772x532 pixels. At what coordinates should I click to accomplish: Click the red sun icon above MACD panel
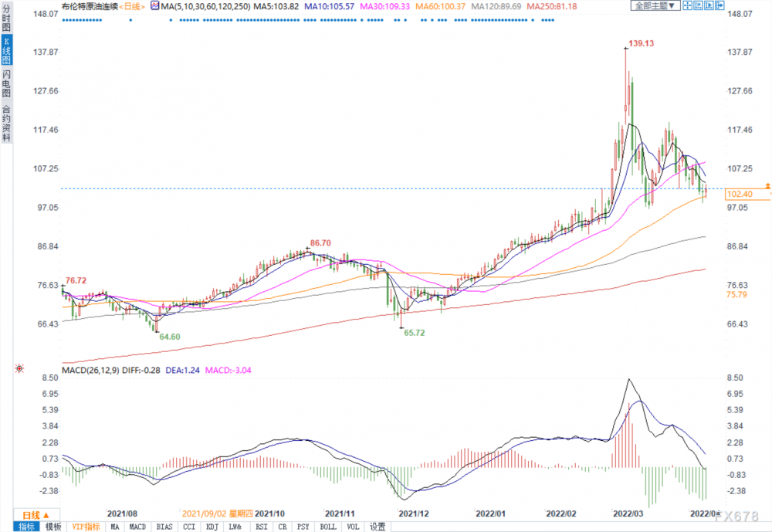(x=8, y=370)
